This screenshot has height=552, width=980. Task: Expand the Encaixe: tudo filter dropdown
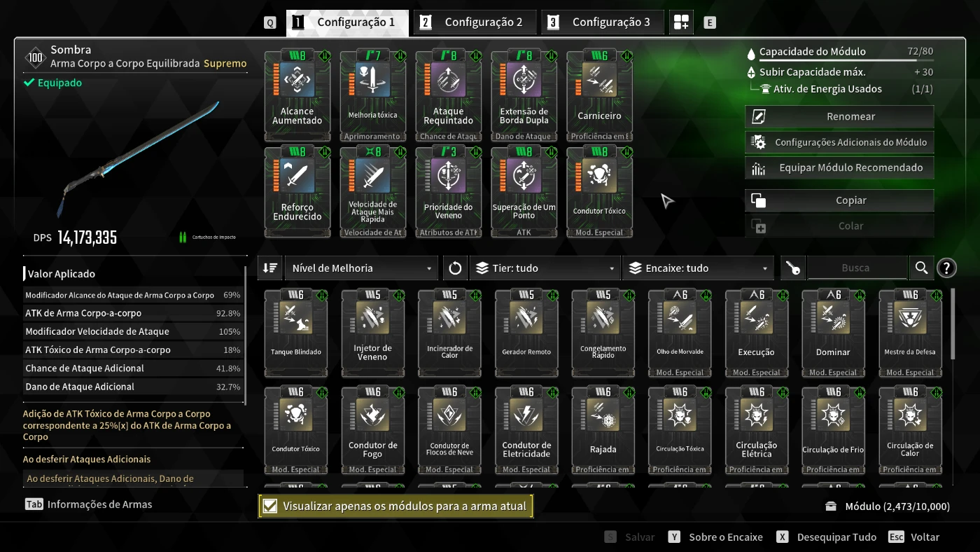point(698,268)
